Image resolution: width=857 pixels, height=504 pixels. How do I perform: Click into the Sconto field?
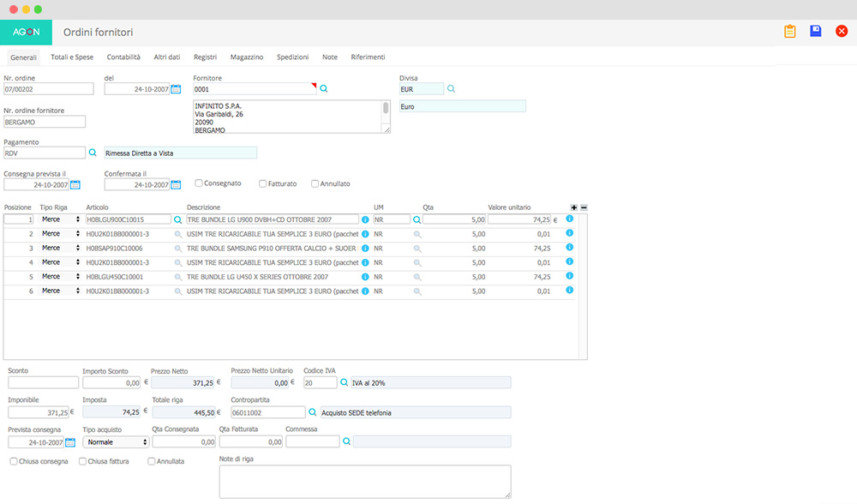[43, 382]
